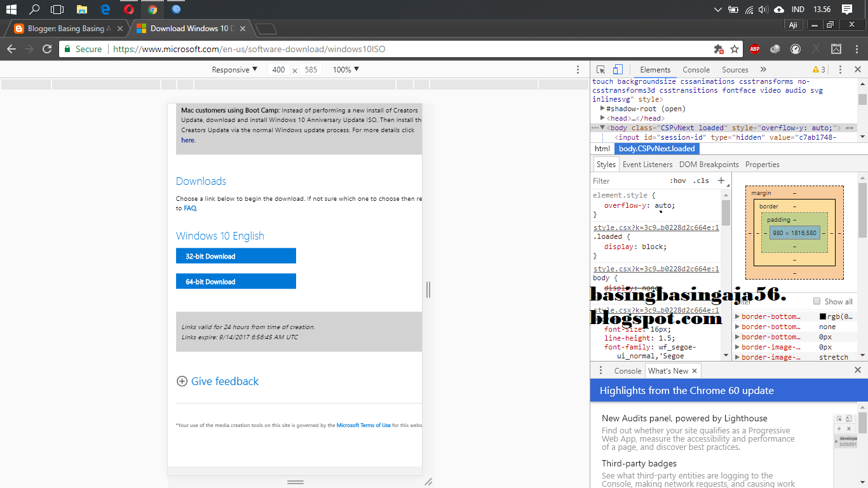Click the 64-bit Download button

236,281
